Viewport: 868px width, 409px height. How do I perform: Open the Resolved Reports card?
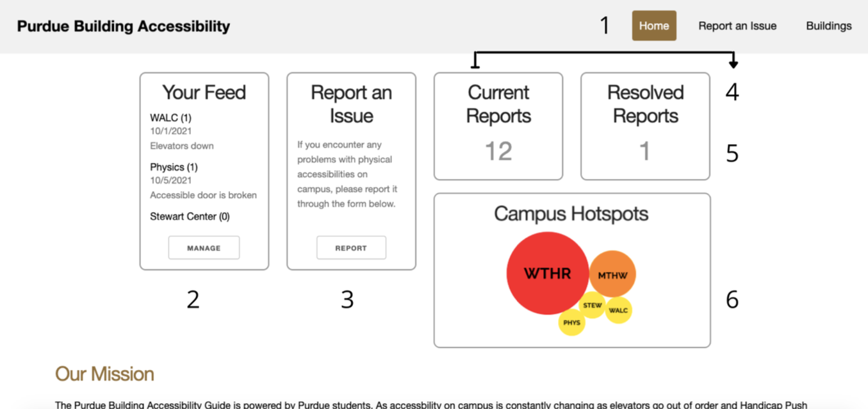pos(645,104)
